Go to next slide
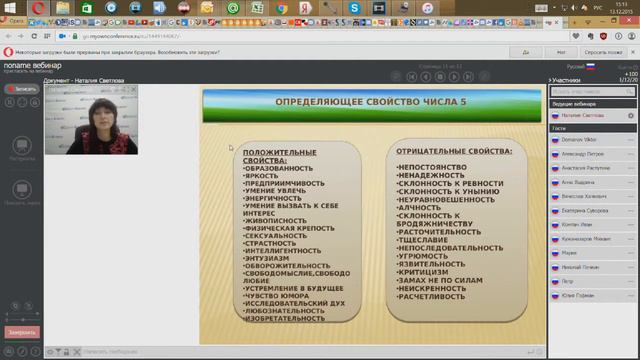This screenshot has width=640, height=360. [454, 77]
